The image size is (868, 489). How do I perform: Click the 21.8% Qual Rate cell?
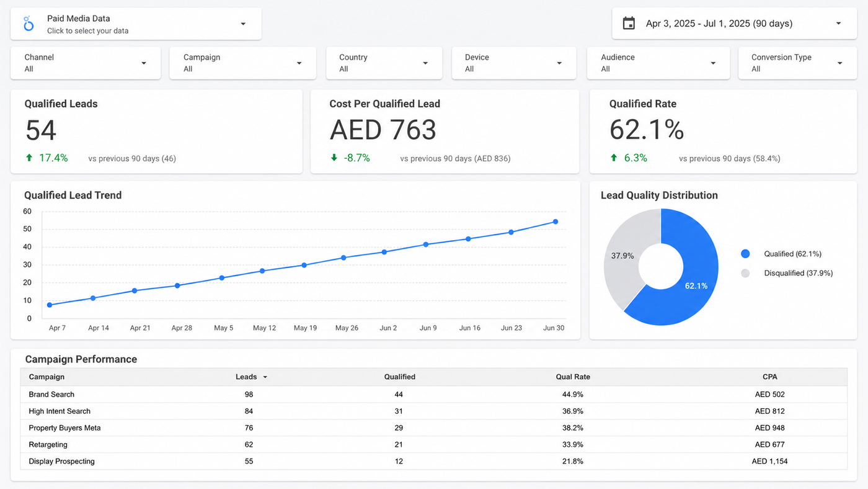573,461
